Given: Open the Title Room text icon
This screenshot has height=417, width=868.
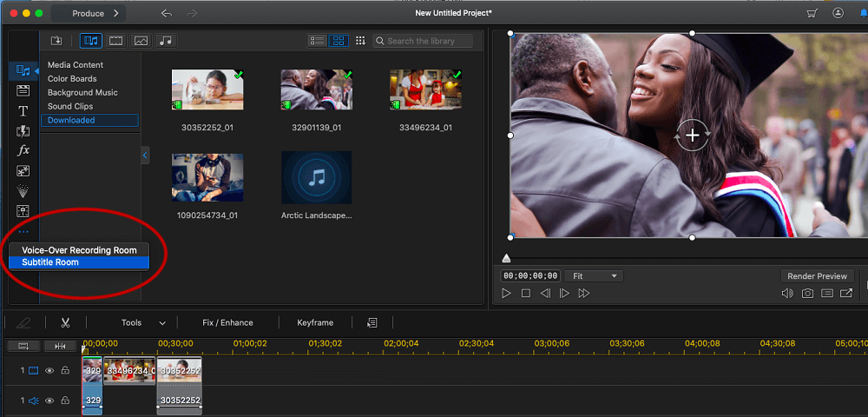Looking at the screenshot, I should (23, 111).
